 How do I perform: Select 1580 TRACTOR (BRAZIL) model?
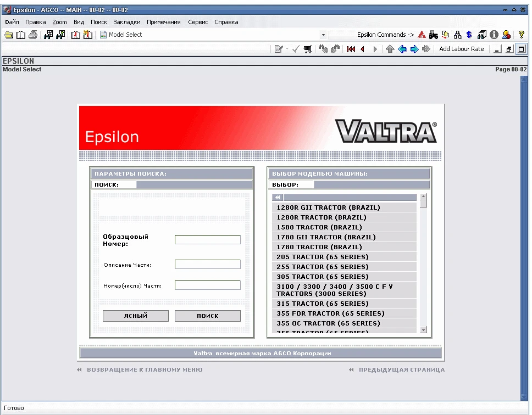pos(345,227)
